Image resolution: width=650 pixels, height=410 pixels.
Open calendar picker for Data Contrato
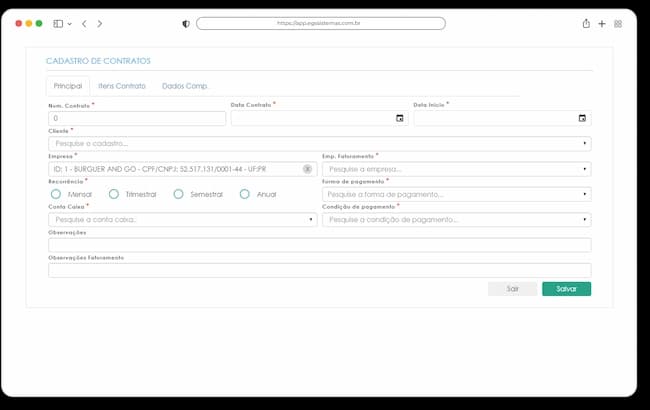click(x=400, y=118)
